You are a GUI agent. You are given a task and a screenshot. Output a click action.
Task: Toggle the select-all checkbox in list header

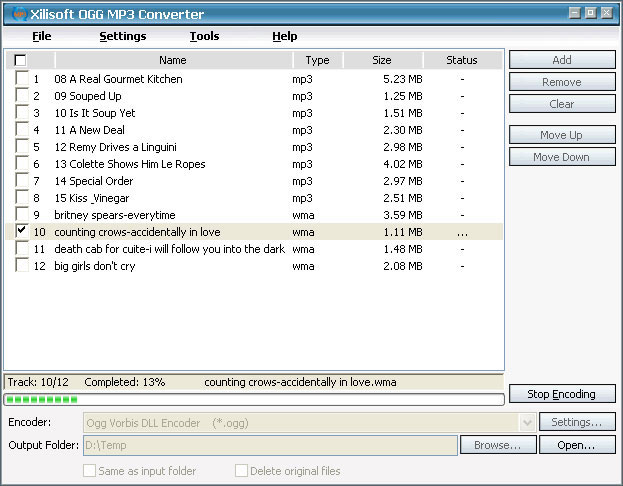point(21,60)
